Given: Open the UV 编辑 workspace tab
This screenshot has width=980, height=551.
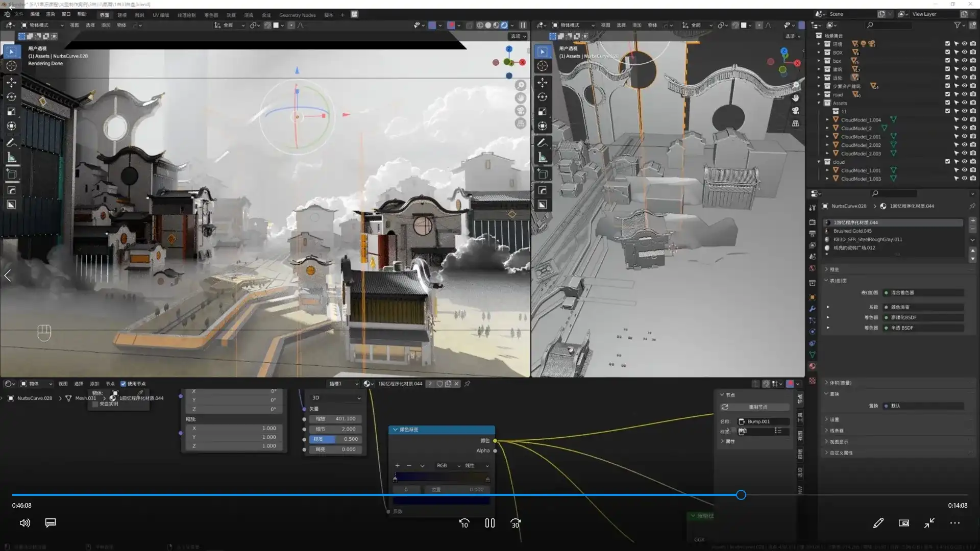Looking at the screenshot, I should (x=161, y=15).
